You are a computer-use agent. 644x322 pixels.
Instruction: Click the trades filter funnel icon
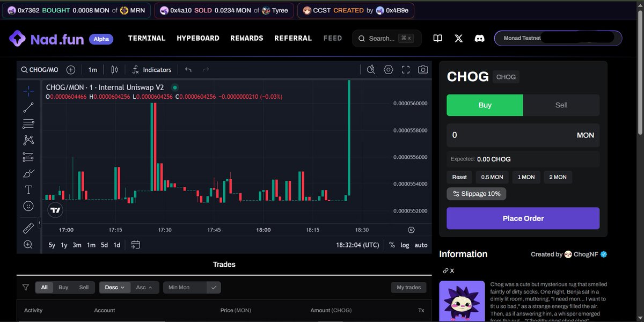coord(25,288)
